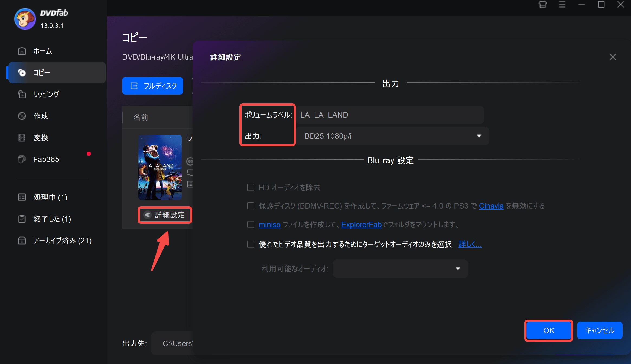Open the hamburger menu in title bar
The height and width of the screenshot is (364, 631).
[x=562, y=5]
